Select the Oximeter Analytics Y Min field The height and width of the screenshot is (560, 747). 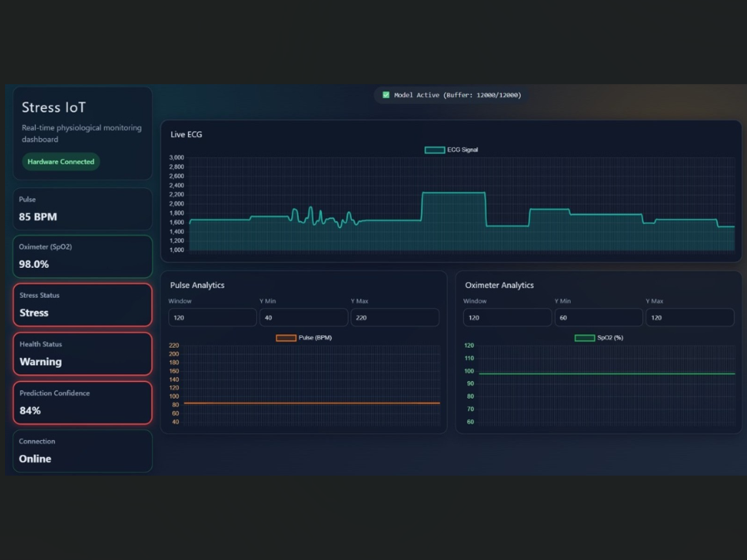(598, 317)
